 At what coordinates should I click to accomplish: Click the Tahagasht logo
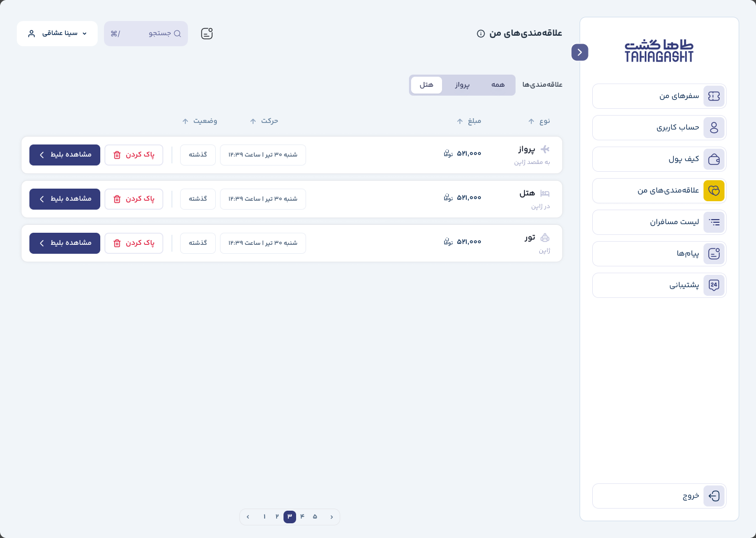click(x=659, y=50)
